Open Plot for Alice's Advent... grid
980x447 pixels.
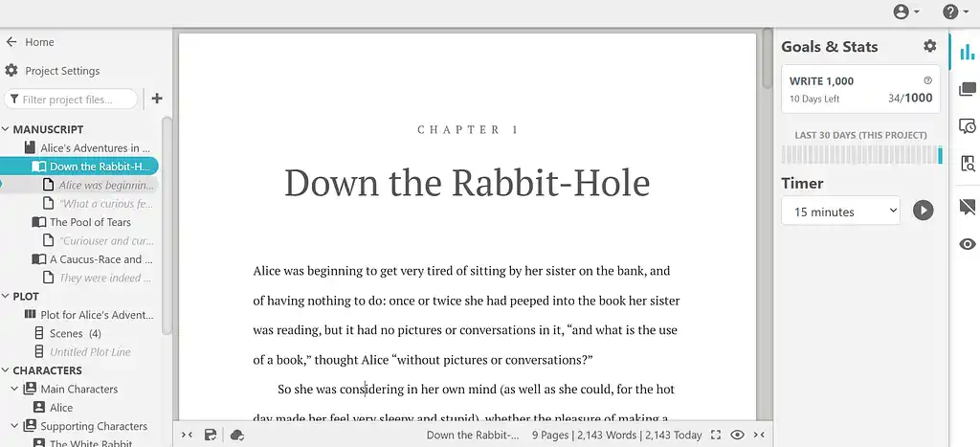coord(88,315)
